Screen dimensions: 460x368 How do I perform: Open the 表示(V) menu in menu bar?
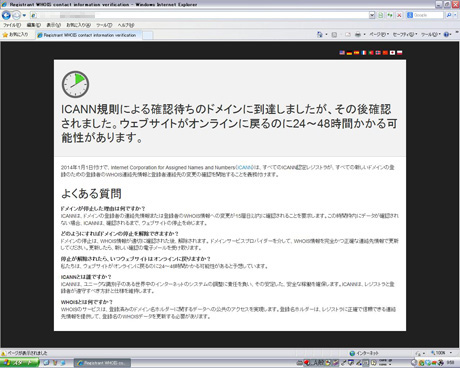[53, 25]
